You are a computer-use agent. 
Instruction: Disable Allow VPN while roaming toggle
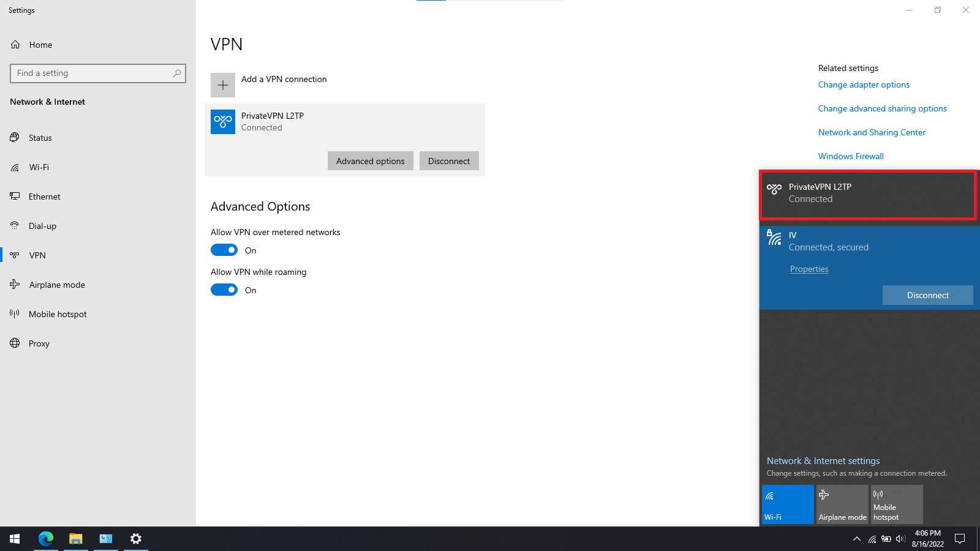tap(224, 290)
